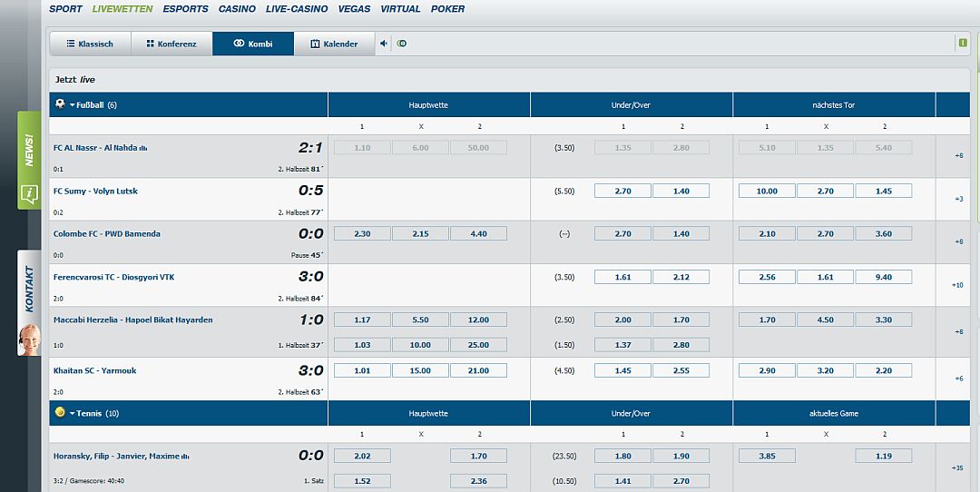Open the Kalender tab
Image resolution: width=980 pixels, height=492 pixels.
click(x=334, y=44)
